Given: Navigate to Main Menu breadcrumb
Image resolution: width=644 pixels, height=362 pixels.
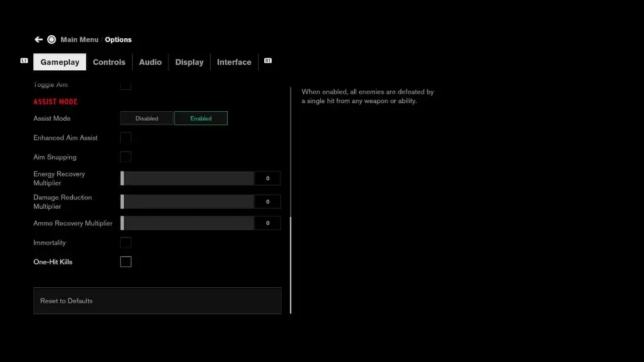Looking at the screenshot, I should click(79, 40).
